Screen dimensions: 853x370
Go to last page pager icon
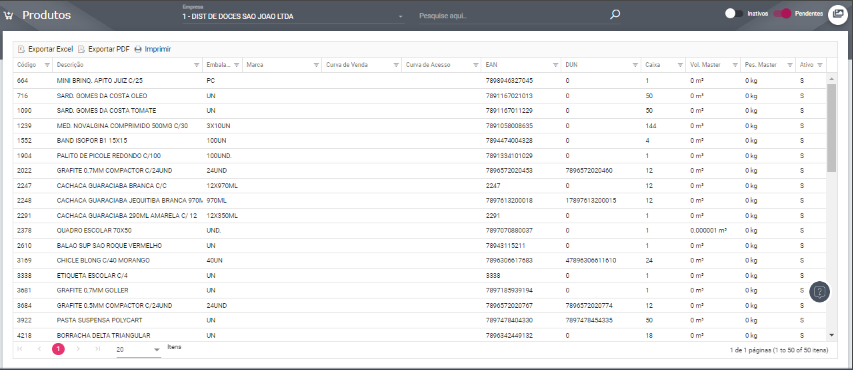(x=97, y=349)
